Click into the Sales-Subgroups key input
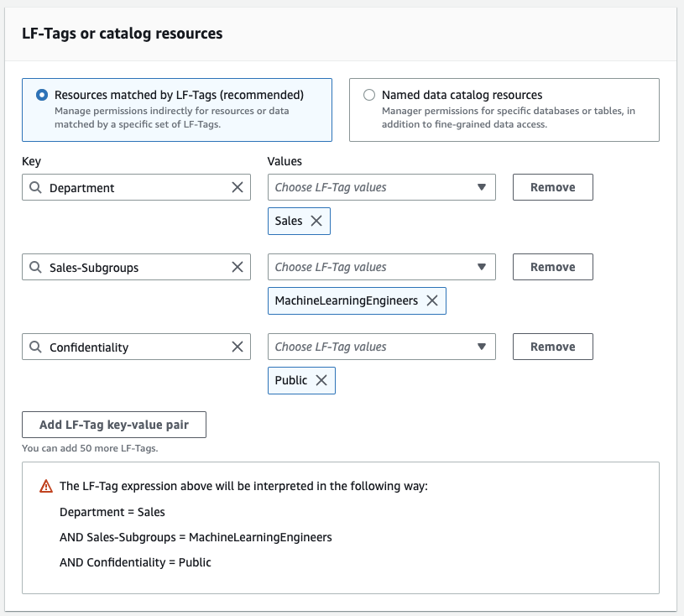Image resolution: width=684 pixels, height=616 pixels. pyautogui.click(x=134, y=267)
